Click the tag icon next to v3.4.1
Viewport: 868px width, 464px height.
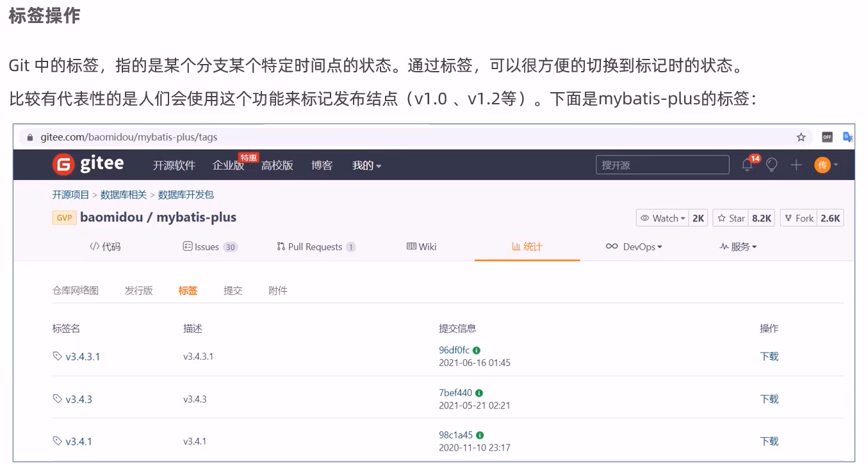[58, 441]
